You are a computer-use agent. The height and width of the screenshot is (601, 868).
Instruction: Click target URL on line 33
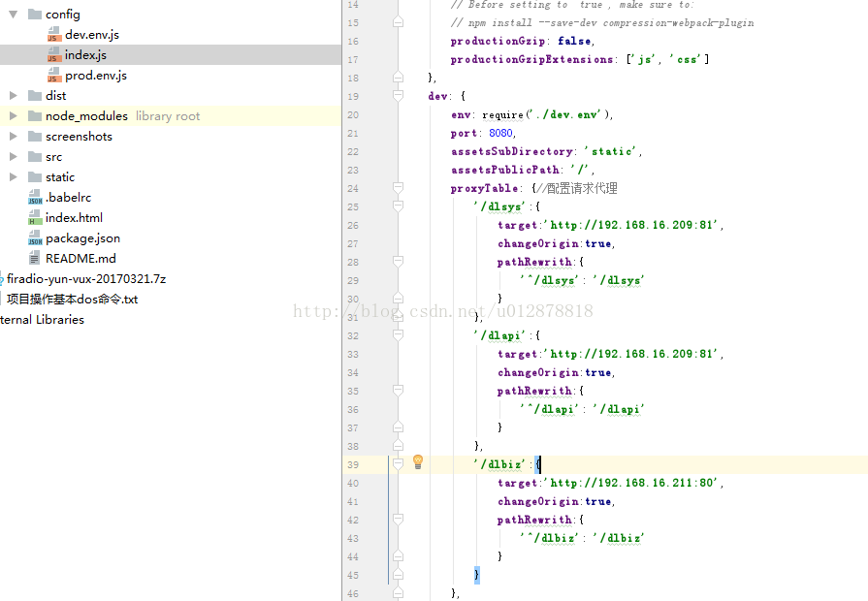tap(631, 354)
